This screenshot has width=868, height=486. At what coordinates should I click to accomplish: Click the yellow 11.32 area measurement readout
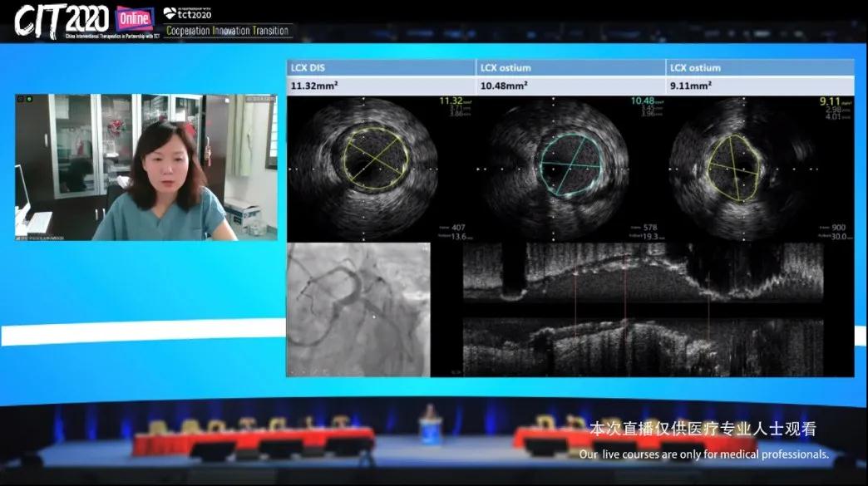451,101
